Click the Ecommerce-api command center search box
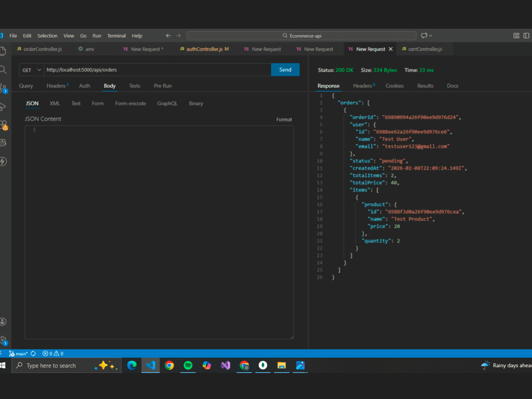Viewport: 532px width, 399px height. pos(302,36)
